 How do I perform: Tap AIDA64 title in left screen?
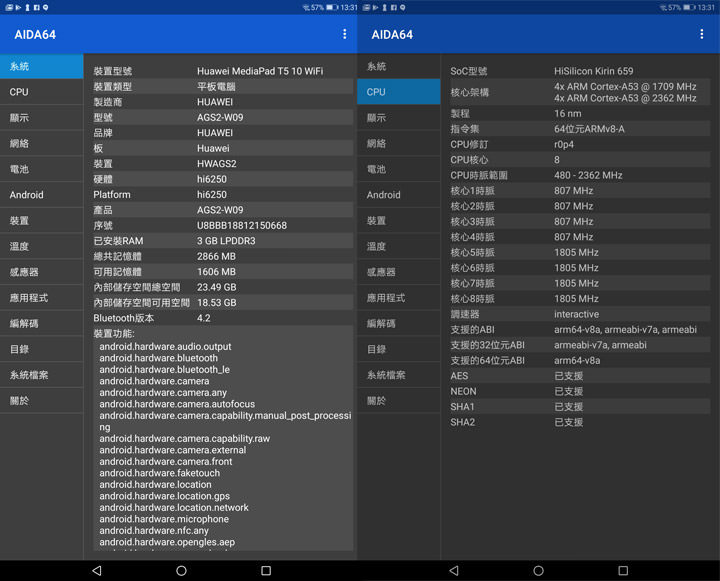(x=35, y=34)
